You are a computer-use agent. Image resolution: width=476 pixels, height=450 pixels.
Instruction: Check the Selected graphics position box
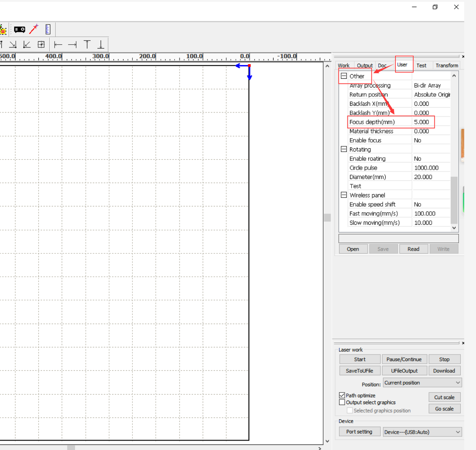click(350, 411)
